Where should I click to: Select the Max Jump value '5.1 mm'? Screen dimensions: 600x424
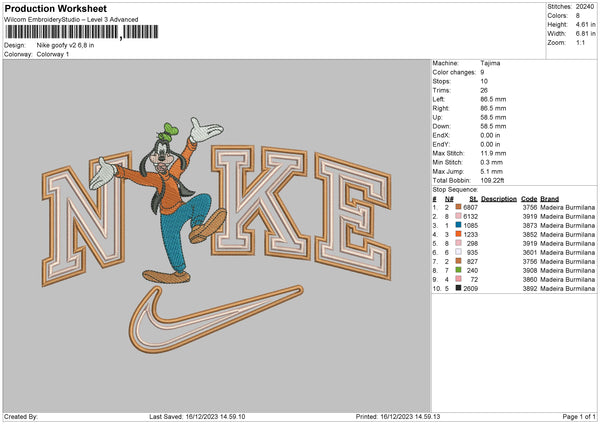[x=491, y=171]
